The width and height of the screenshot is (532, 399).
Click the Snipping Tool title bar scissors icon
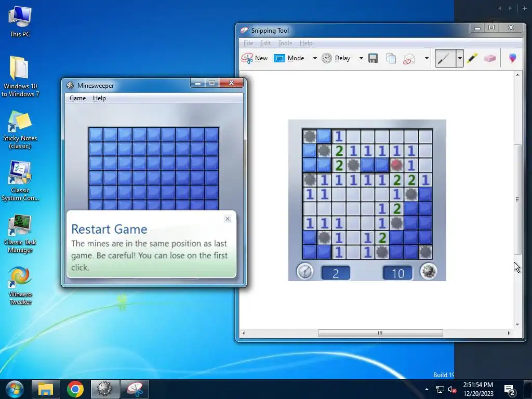pyautogui.click(x=244, y=30)
